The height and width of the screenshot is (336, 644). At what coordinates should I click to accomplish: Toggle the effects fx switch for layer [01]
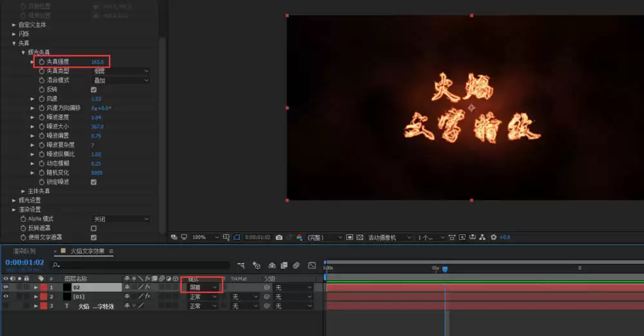pyautogui.click(x=148, y=296)
